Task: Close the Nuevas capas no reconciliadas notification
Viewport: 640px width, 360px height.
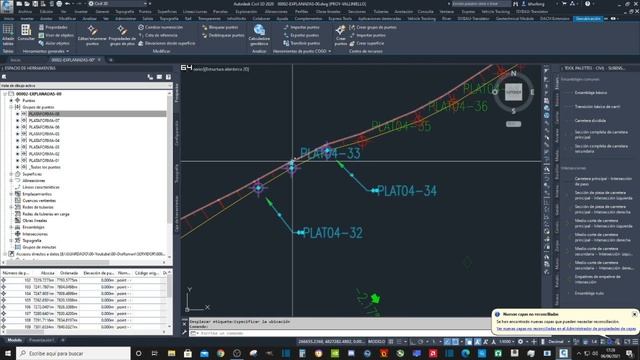Action: (634, 314)
